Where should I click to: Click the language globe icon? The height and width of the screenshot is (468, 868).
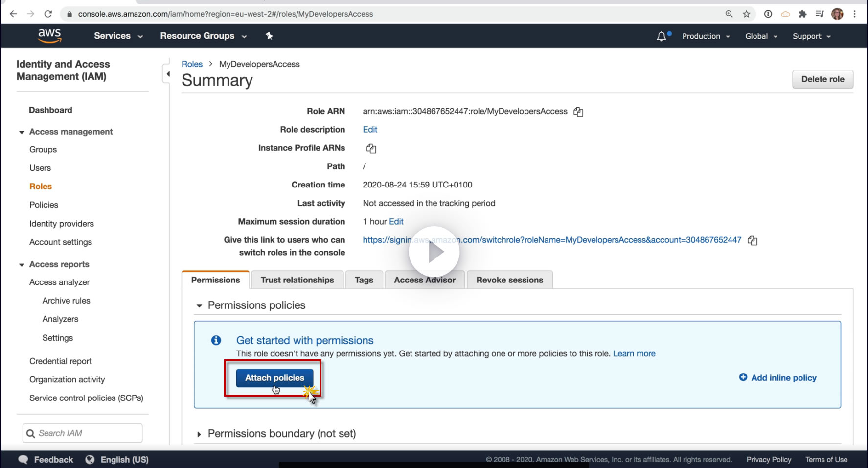pos(90,459)
